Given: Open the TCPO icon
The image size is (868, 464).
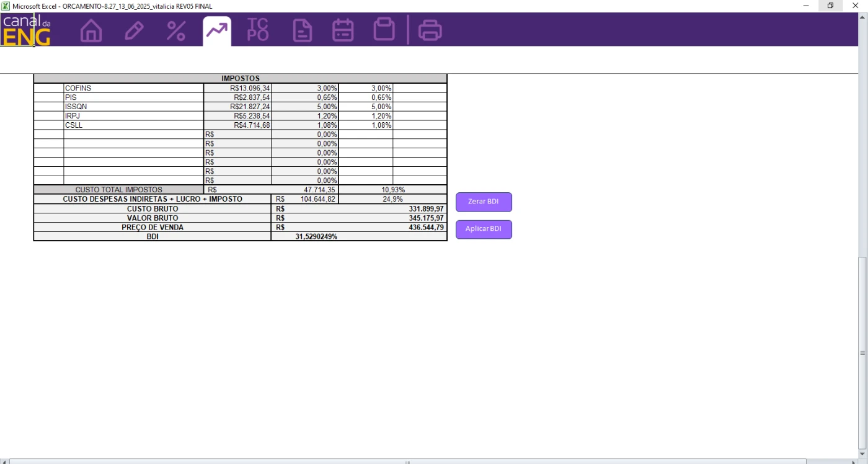Looking at the screenshot, I should pos(258,30).
